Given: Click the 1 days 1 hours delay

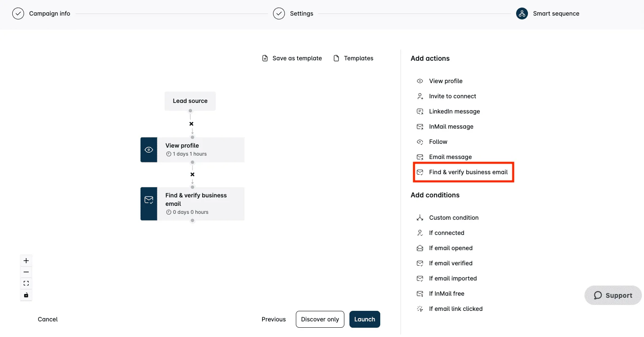Looking at the screenshot, I should [x=187, y=154].
